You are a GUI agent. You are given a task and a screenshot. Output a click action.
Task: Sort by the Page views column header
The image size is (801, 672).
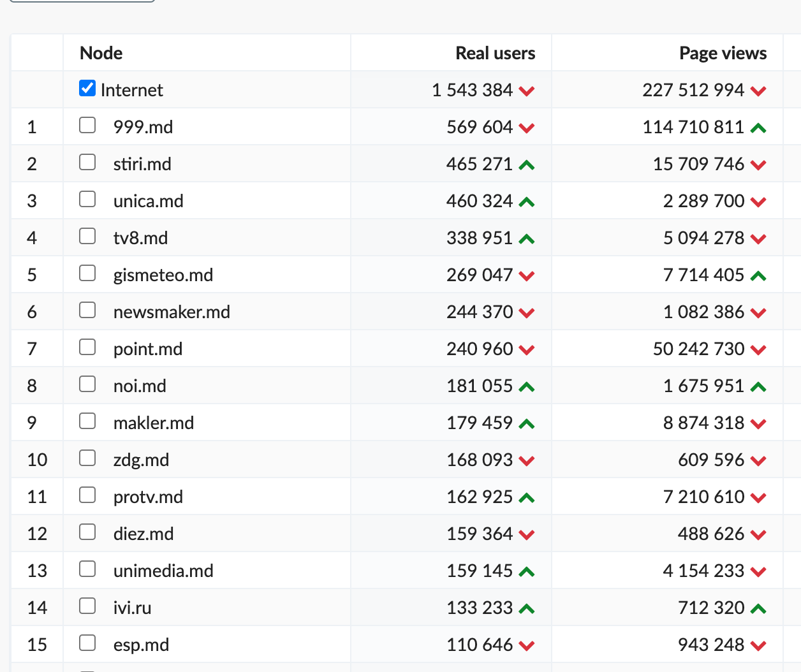tap(723, 53)
